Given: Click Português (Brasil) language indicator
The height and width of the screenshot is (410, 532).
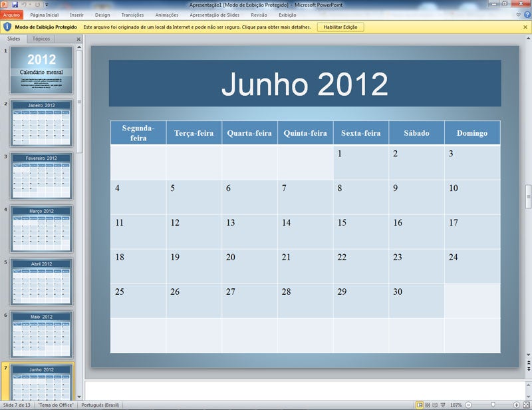Looking at the screenshot, I should (100, 405).
